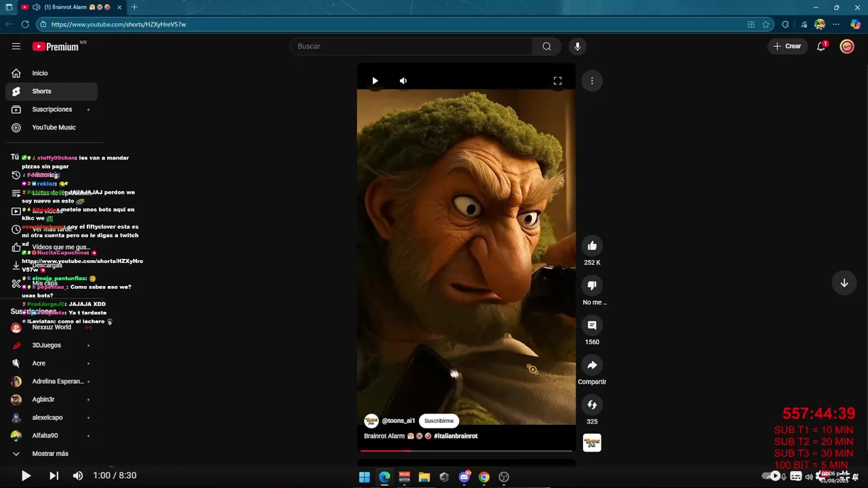Image resolution: width=868 pixels, height=488 pixels.
Task: Open the Edge three-dots settings menu
Action: point(836,24)
